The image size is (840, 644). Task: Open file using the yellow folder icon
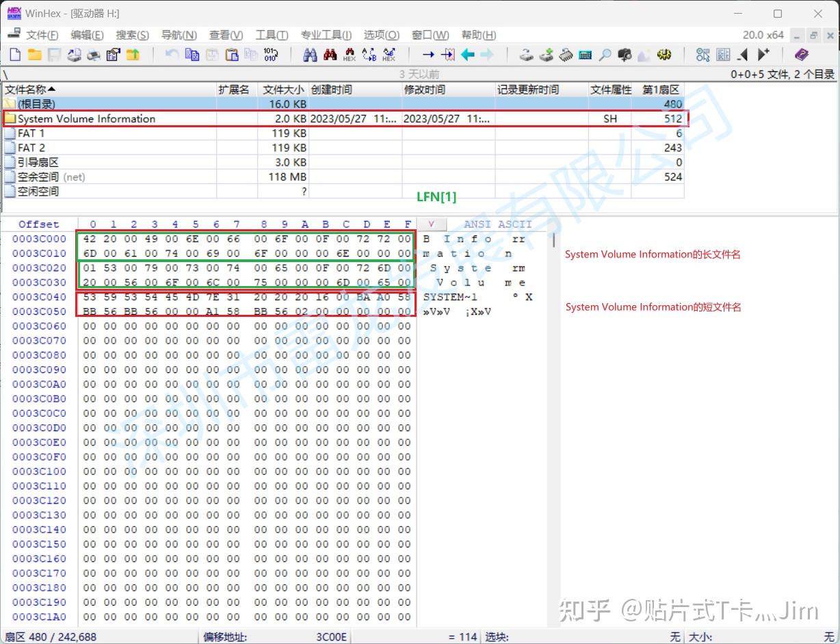(x=34, y=55)
